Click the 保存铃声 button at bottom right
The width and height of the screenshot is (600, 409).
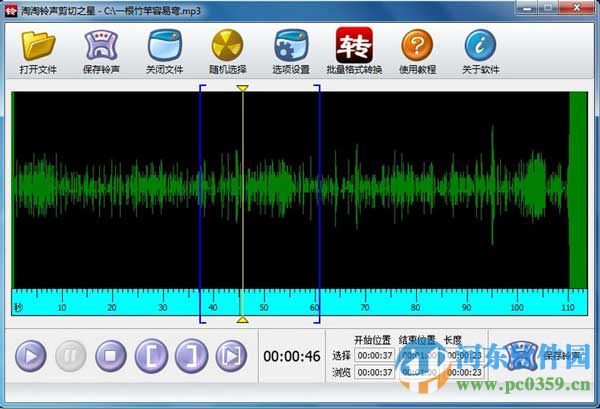coord(543,356)
